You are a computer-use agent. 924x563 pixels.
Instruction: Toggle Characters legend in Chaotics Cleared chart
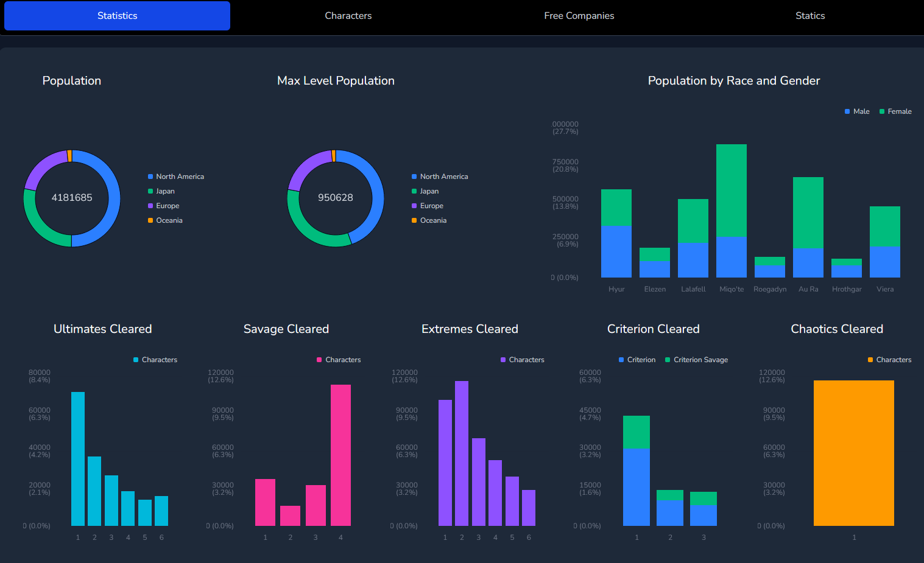pos(889,360)
